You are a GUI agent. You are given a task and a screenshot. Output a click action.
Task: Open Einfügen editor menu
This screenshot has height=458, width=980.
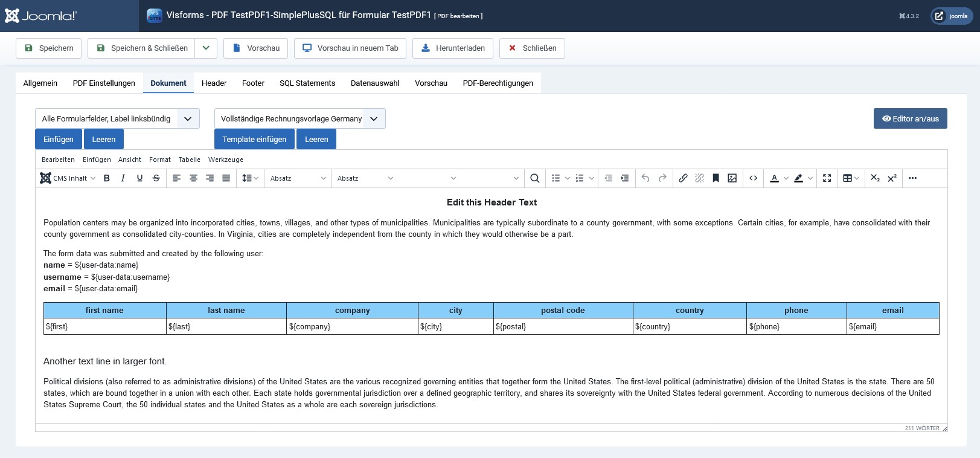click(97, 160)
